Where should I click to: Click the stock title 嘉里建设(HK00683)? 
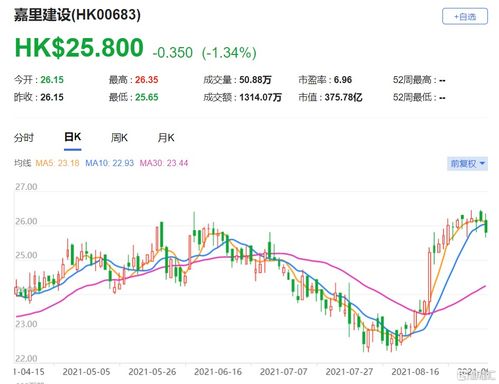point(77,15)
